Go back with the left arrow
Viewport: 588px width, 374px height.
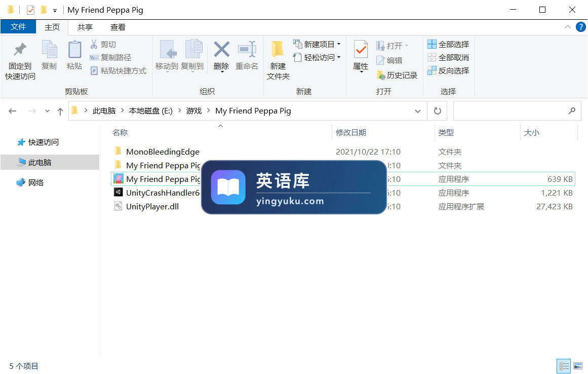tap(12, 111)
